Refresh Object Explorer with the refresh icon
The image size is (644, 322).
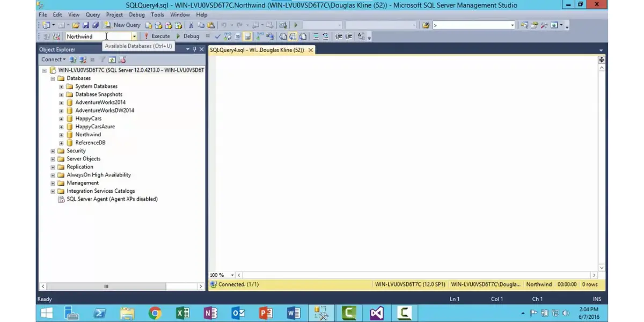112,60
